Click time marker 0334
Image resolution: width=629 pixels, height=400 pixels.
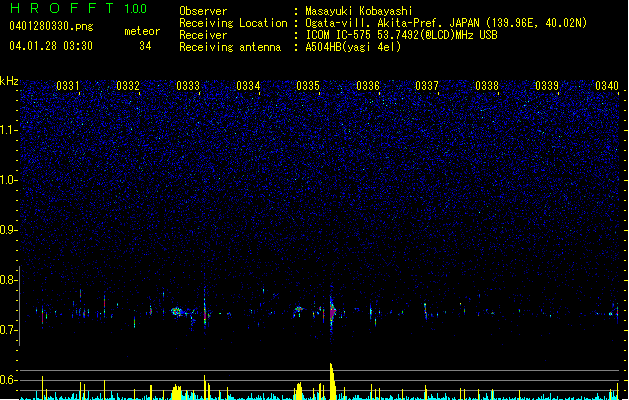click(x=248, y=86)
